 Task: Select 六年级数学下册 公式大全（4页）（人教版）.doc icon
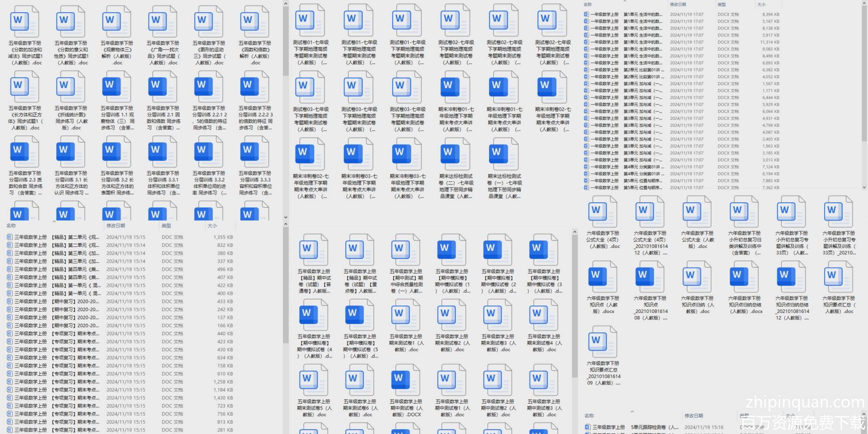[603, 212]
